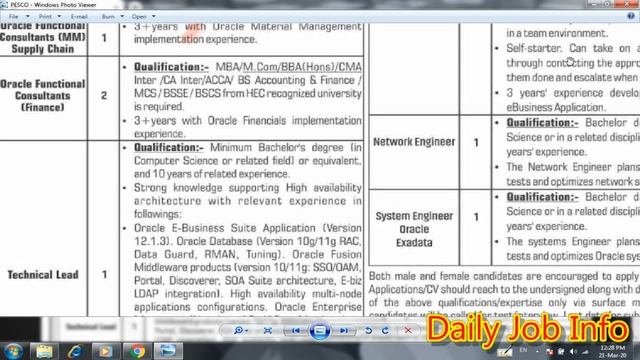The width and height of the screenshot is (640, 360).
Task: Click 'Network Engineer' cell text
Action: coord(414,142)
